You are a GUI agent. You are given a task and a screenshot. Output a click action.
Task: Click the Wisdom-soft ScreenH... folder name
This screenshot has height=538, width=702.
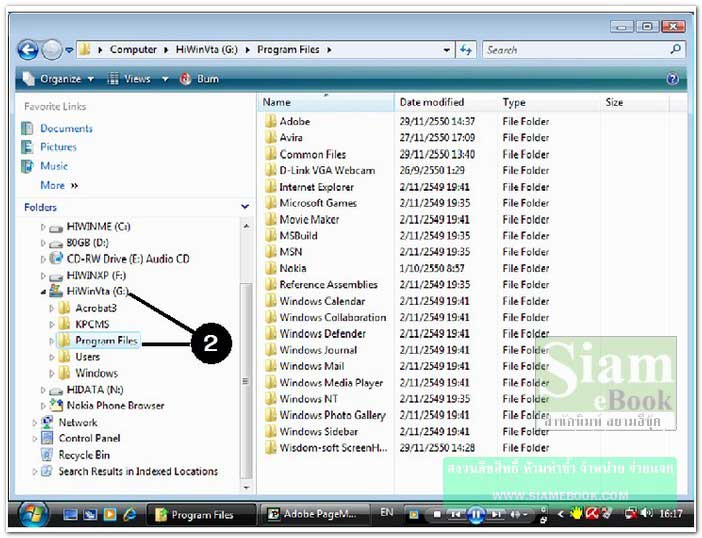(333, 448)
